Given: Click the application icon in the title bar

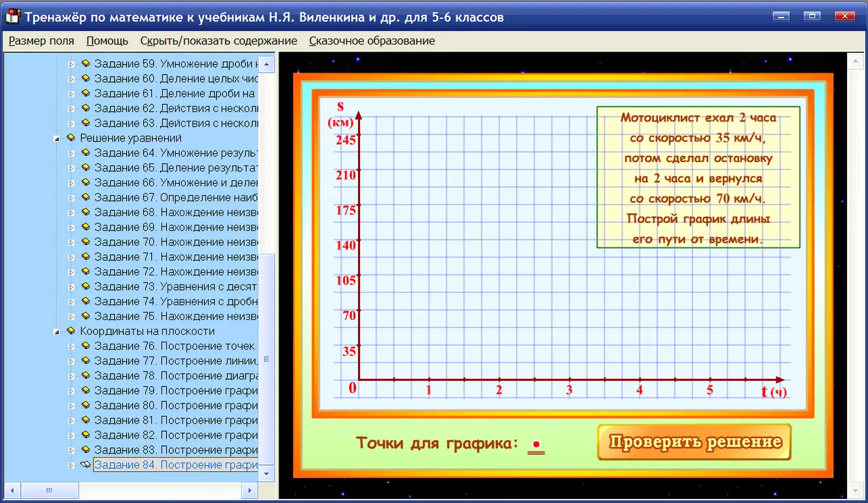Looking at the screenshot, I should [12, 17].
